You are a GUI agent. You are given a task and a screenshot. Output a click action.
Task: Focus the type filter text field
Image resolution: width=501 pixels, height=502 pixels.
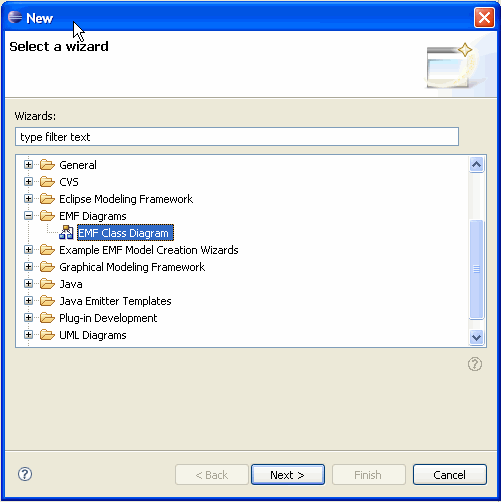[237, 137]
